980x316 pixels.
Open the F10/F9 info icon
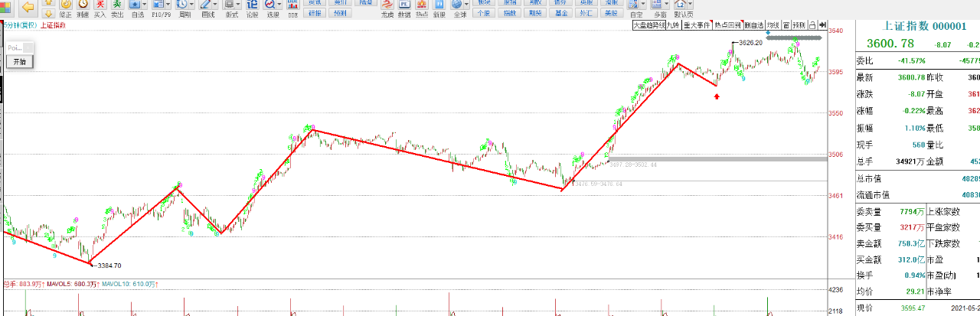tap(158, 4)
